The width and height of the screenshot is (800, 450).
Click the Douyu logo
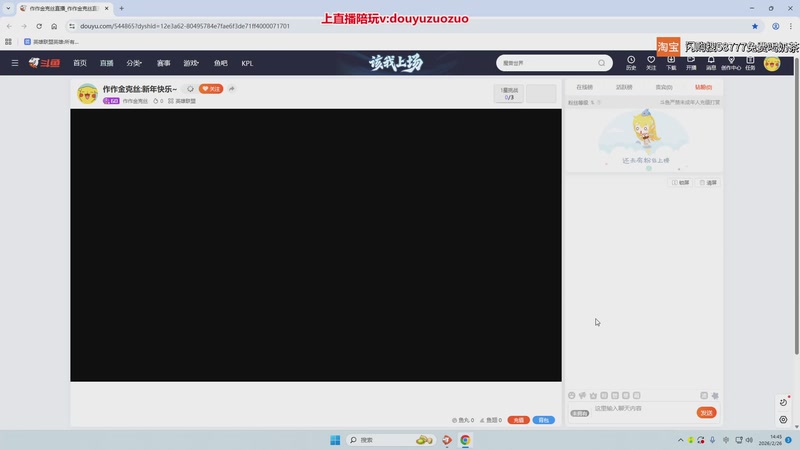(x=44, y=63)
